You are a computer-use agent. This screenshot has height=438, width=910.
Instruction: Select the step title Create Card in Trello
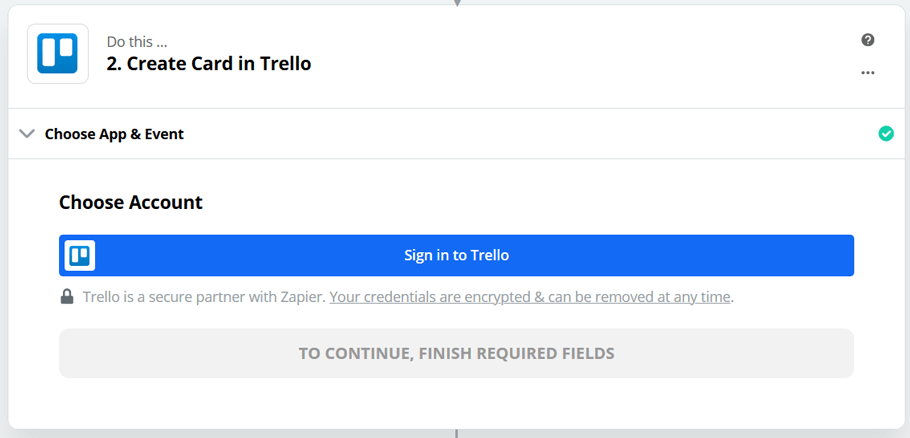point(209,64)
